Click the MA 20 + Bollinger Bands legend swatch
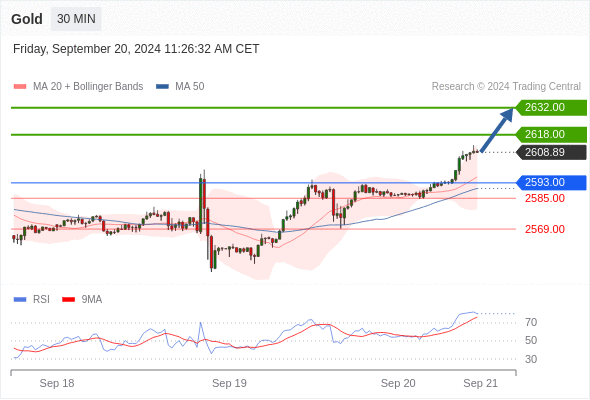The height and width of the screenshot is (400, 590). point(20,87)
